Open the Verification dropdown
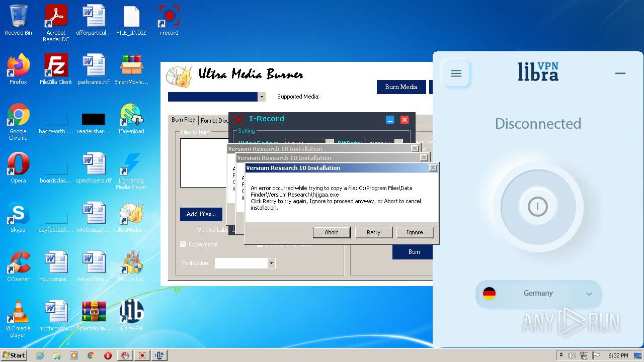 (271, 263)
